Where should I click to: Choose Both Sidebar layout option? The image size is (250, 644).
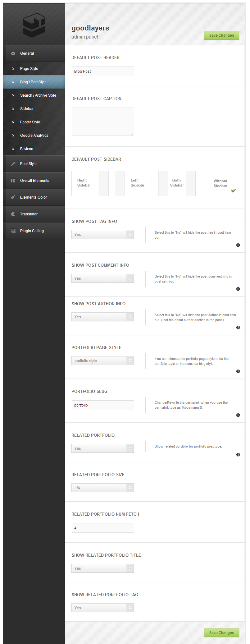click(x=177, y=183)
